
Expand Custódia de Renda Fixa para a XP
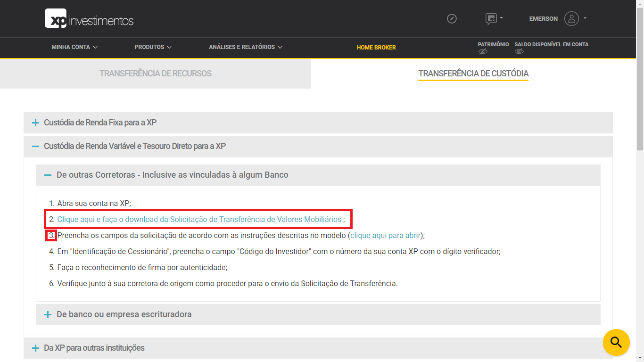click(318, 123)
